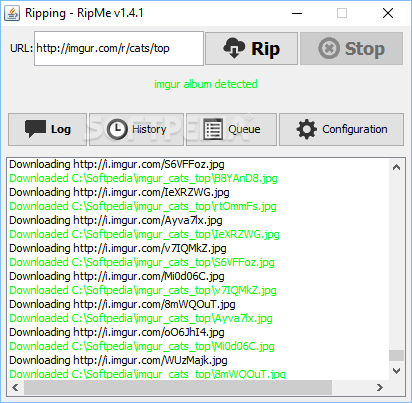The image size is (412, 403).
Task: Minimize the RipMe window
Action: [x=297, y=13]
